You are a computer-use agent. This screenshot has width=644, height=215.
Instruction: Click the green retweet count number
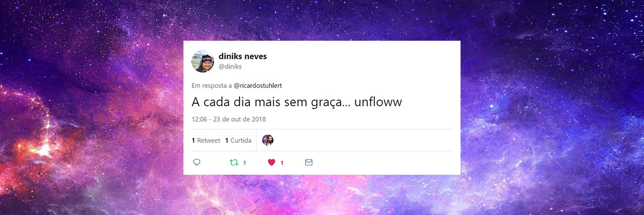pos(244,163)
